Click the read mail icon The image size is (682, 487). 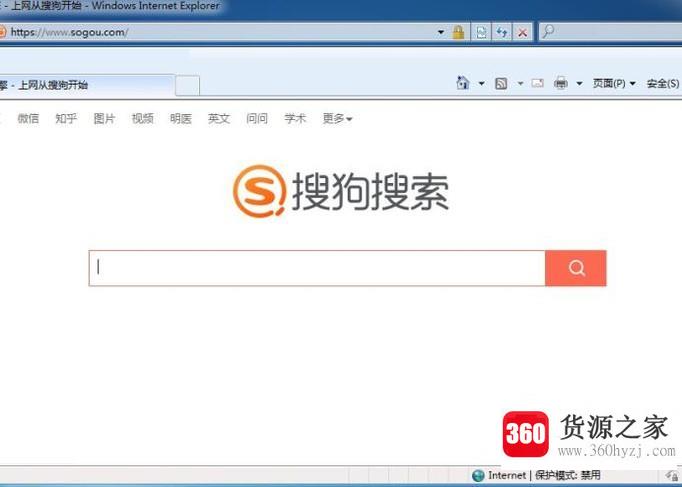538,83
